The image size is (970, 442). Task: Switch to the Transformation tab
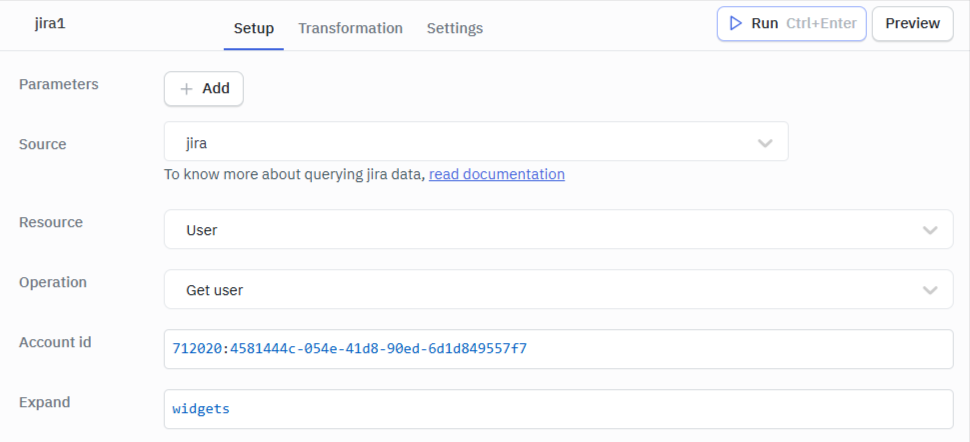(x=350, y=28)
